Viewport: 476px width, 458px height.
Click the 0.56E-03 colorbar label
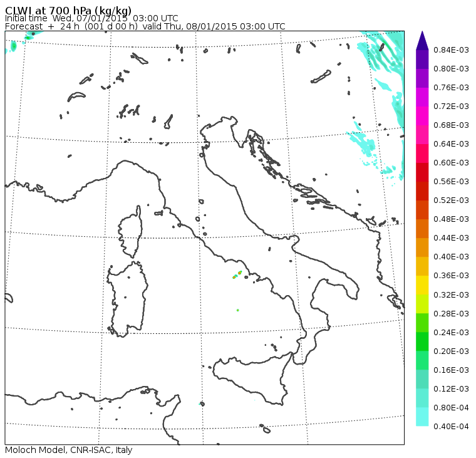(451, 182)
